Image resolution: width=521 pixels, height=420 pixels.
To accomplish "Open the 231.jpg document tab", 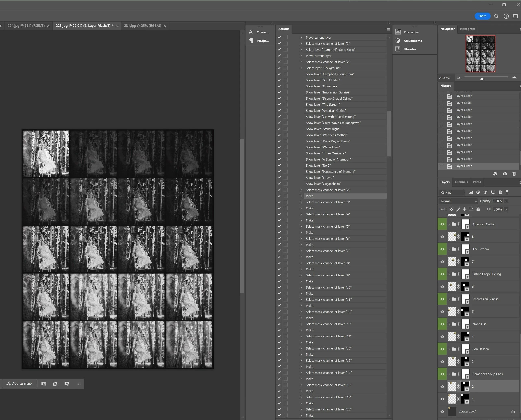I will 142,26.
